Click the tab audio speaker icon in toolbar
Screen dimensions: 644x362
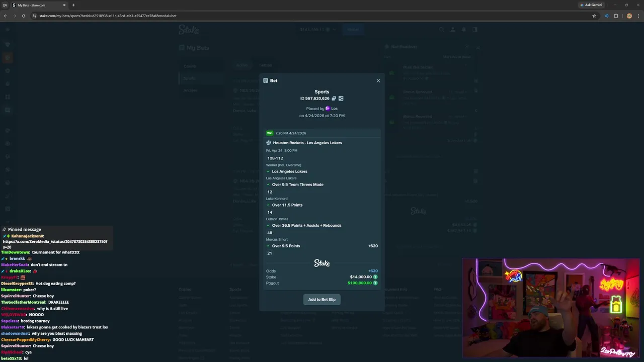[x=607, y=16]
